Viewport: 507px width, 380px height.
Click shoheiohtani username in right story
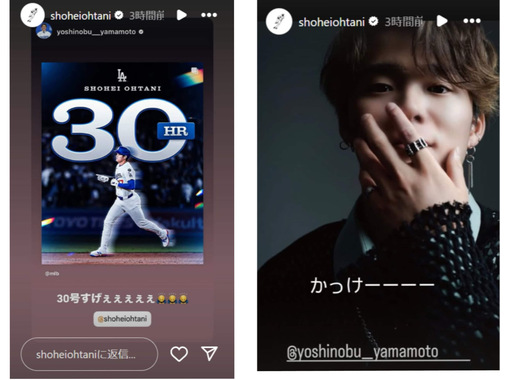(x=331, y=22)
